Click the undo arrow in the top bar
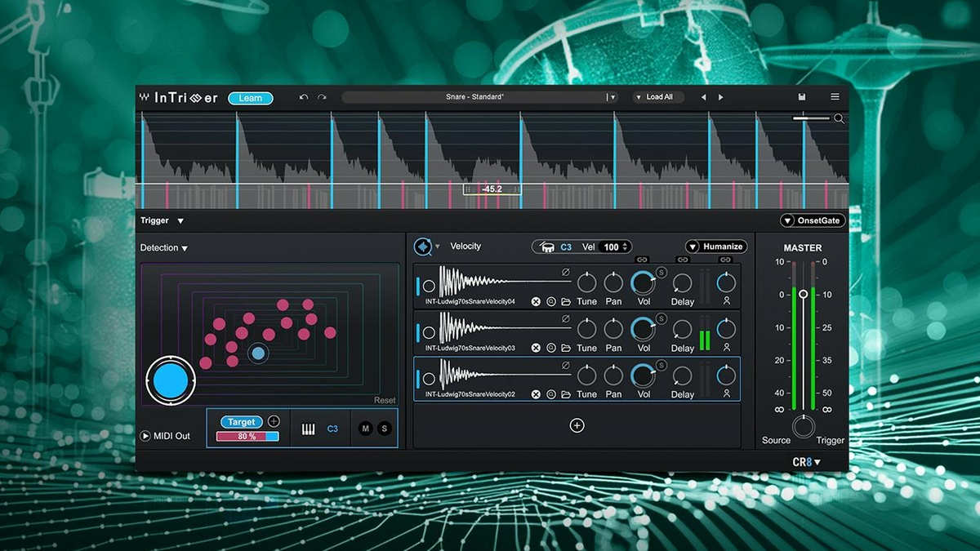Image resolution: width=980 pixels, height=551 pixels. [x=304, y=97]
